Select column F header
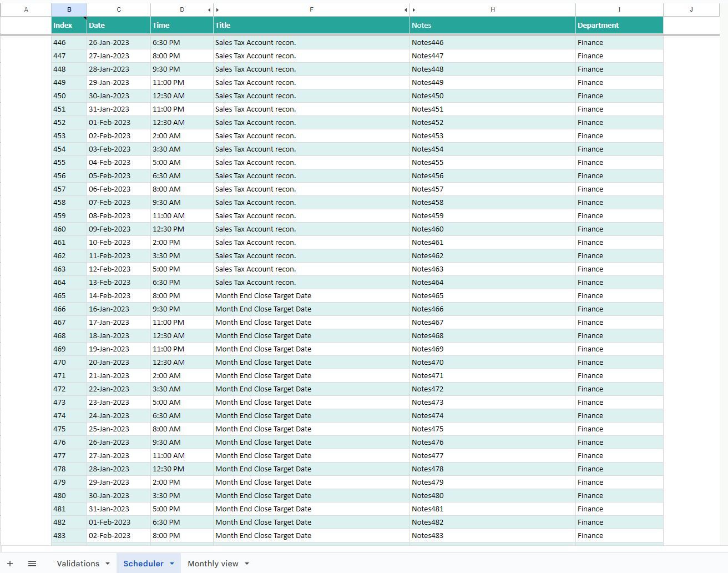 (311, 9)
